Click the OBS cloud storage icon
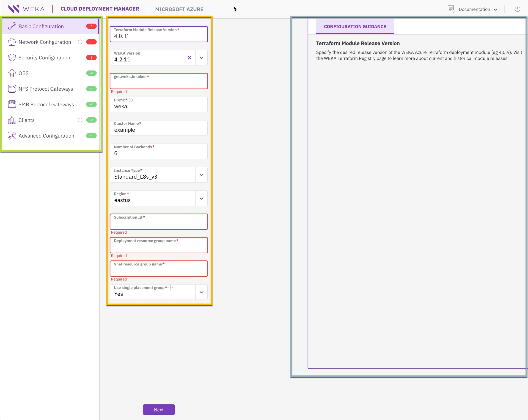 [12, 73]
